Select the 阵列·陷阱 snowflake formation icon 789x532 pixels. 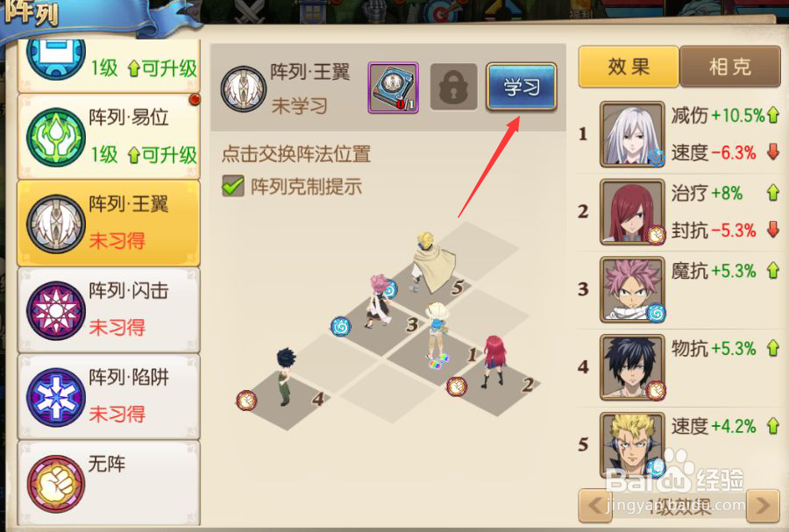point(56,397)
